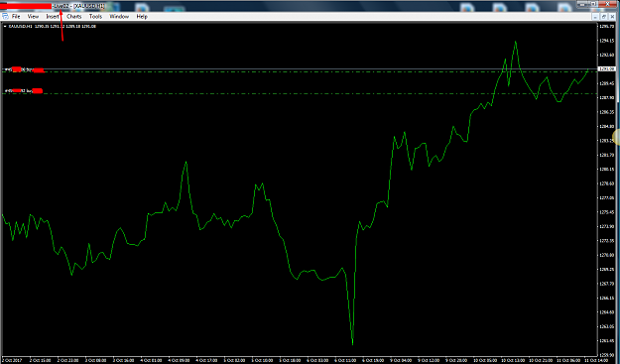Click the 1261.45 price scale label
The image size is (620, 364).
pyautogui.click(x=606, y=340)
